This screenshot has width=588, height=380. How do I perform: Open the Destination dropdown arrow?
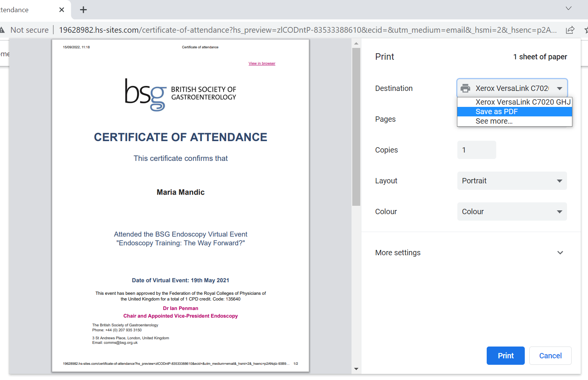(x=559, y=89)
